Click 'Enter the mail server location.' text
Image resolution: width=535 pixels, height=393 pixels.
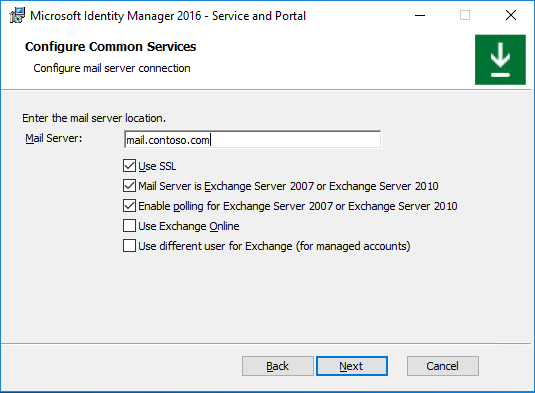click(x=94, y=118)
